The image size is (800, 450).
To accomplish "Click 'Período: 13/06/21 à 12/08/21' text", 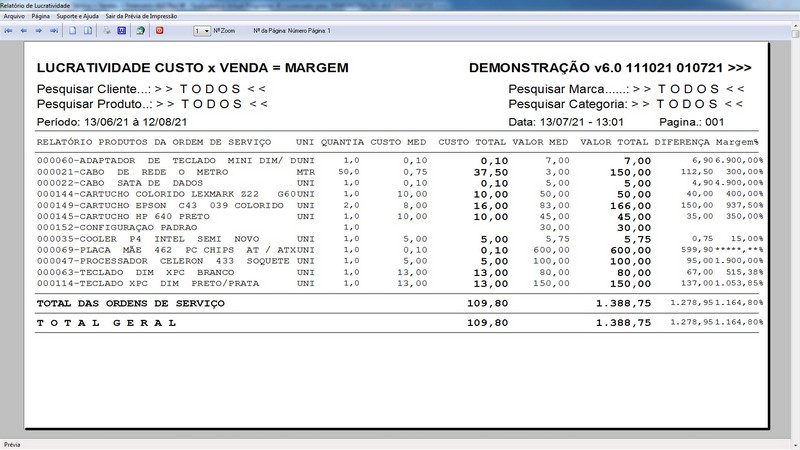I will [112, 122].
